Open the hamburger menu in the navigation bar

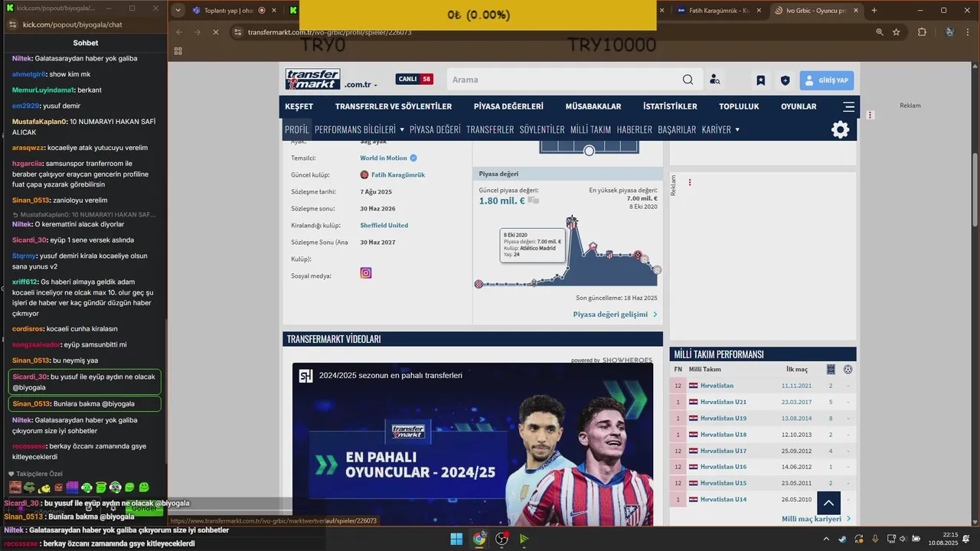(x=848, y=106)
